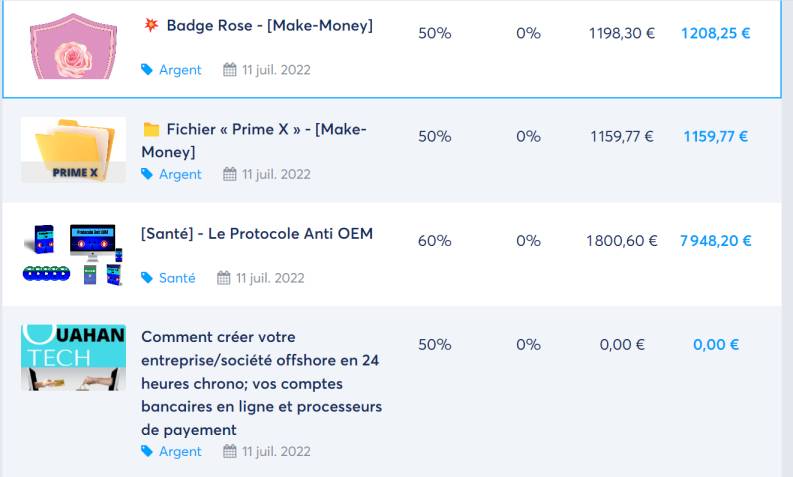
Task: Click calendar icon in Anti OEM row
Action: (x=223, y=278)
